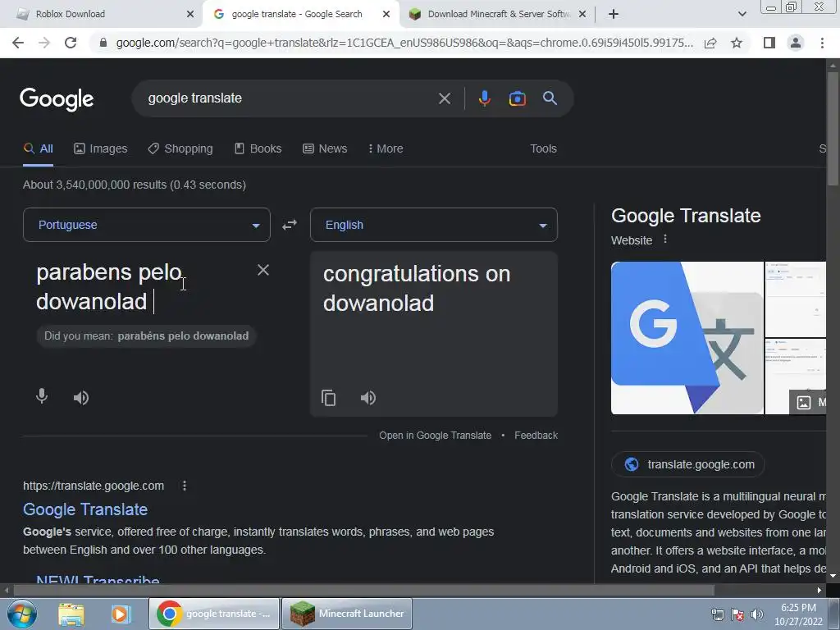Clear the Google search box with X
The height and width of the screenshot is (630, 840).
click(x=444, y=98)
